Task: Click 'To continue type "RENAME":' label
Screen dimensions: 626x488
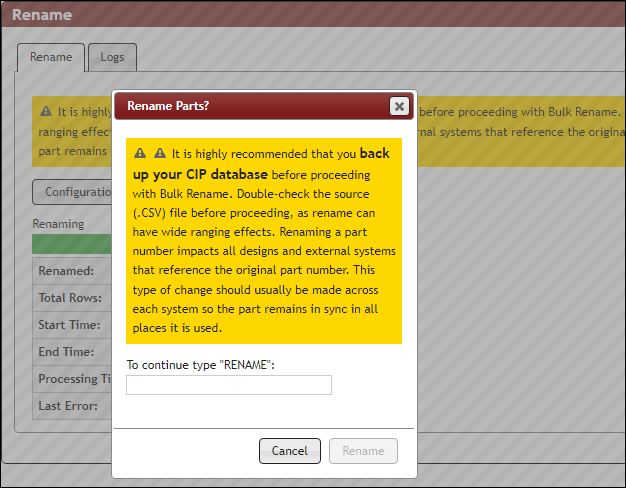Action: (200, 365)
